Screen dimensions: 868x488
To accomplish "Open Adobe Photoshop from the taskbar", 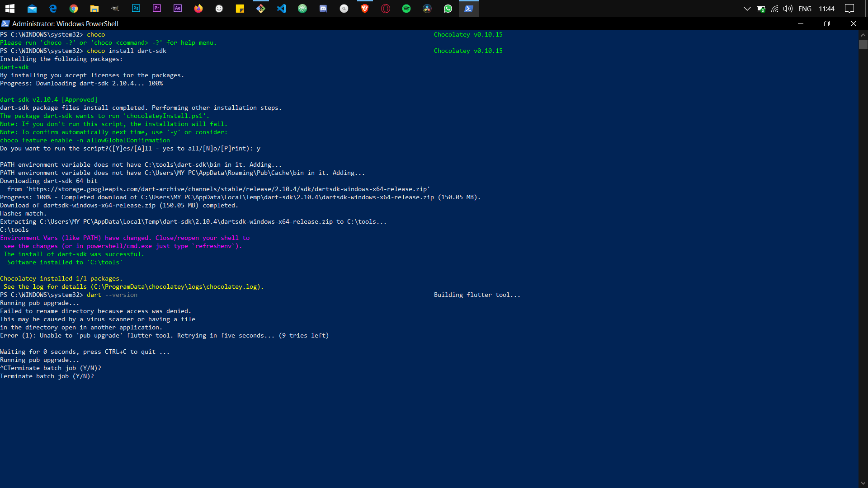I will tap(136, 9).
